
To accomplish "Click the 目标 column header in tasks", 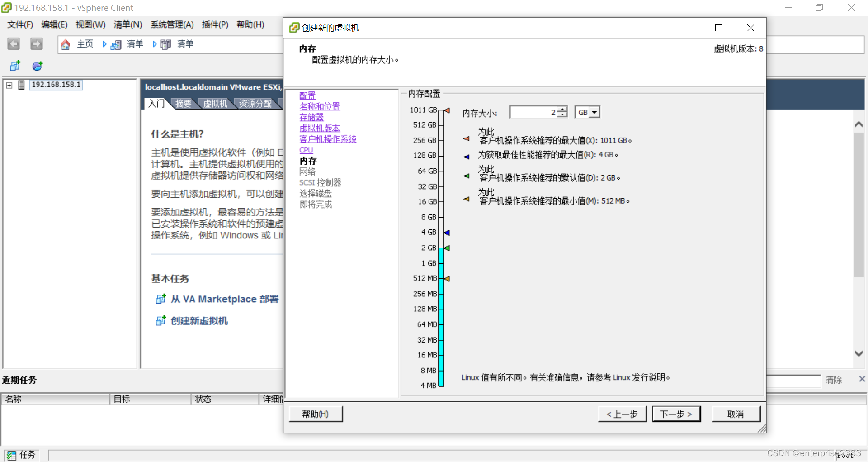I will click(x=150, y=399).
